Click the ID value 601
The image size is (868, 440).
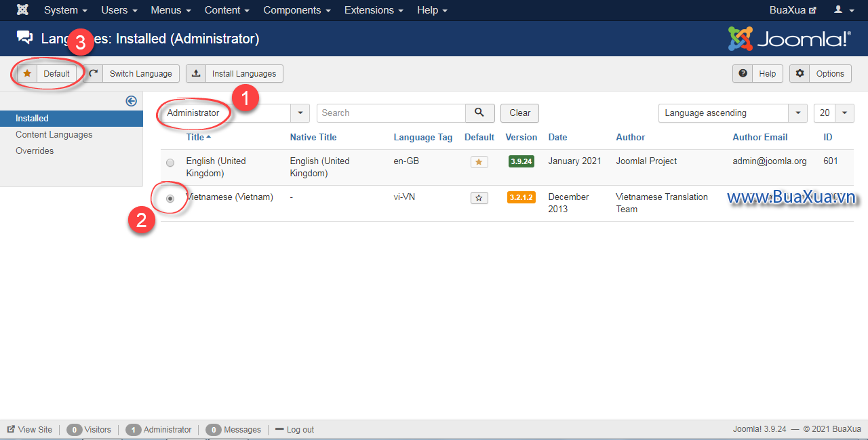[x=831, y=161]
